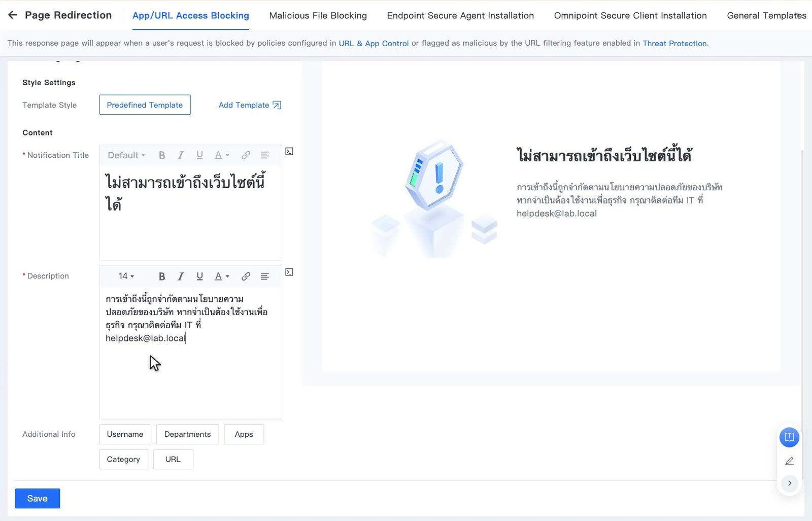812x521 pixels.
Task: Click into the Description text area
Action: pos(190,353)
